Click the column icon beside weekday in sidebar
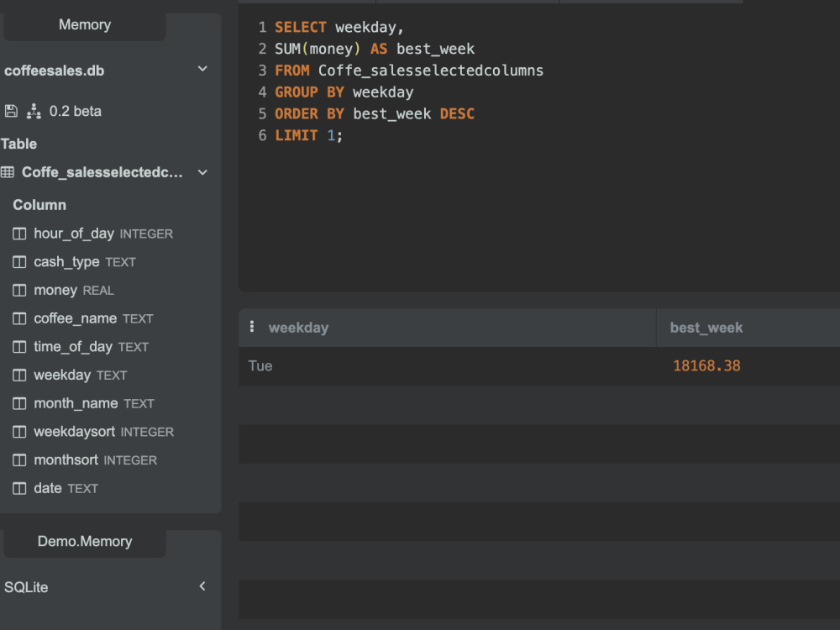The width and height of the screenshot is (840, 630). 19,375
